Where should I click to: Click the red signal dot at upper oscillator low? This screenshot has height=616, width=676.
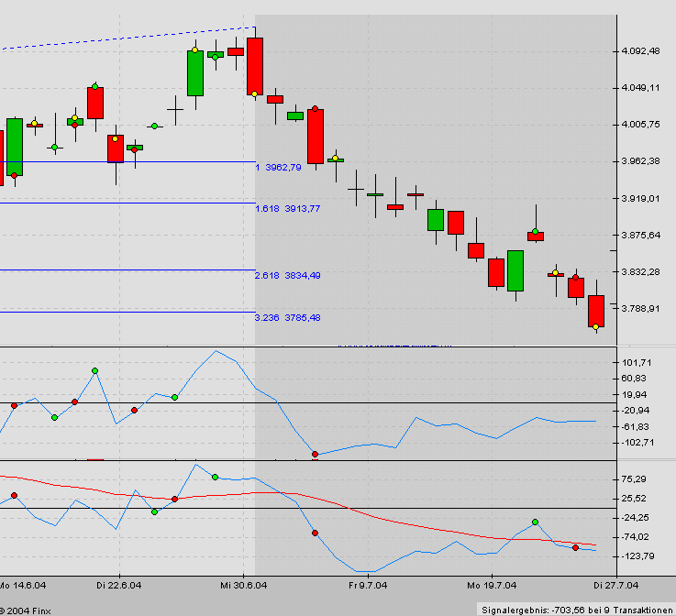(315, 454)
